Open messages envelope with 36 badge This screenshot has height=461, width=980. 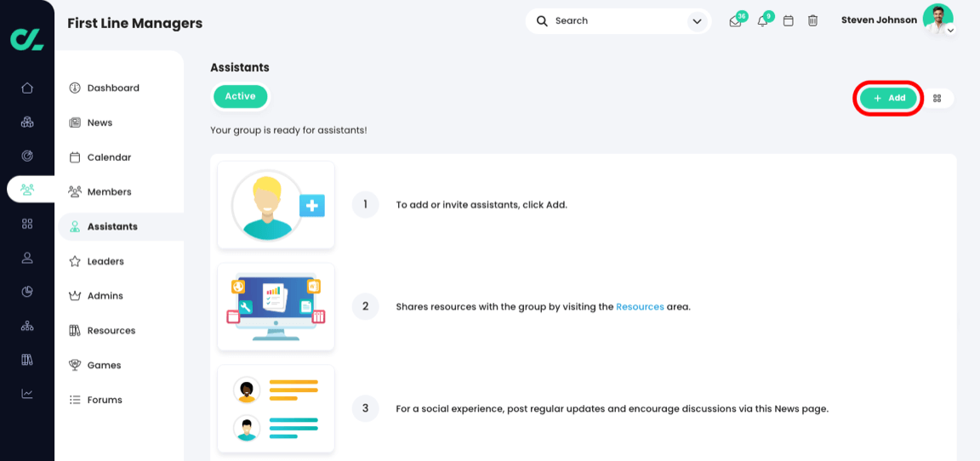pos(736,21)
